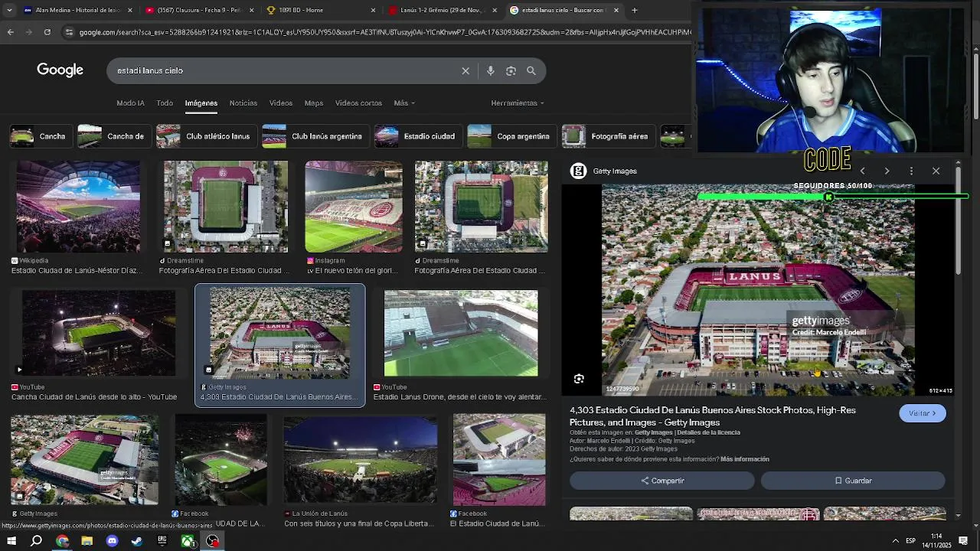980x551 pixels.
Task: Open the La Unión de Lanús image result
Action: coord(361,461)
